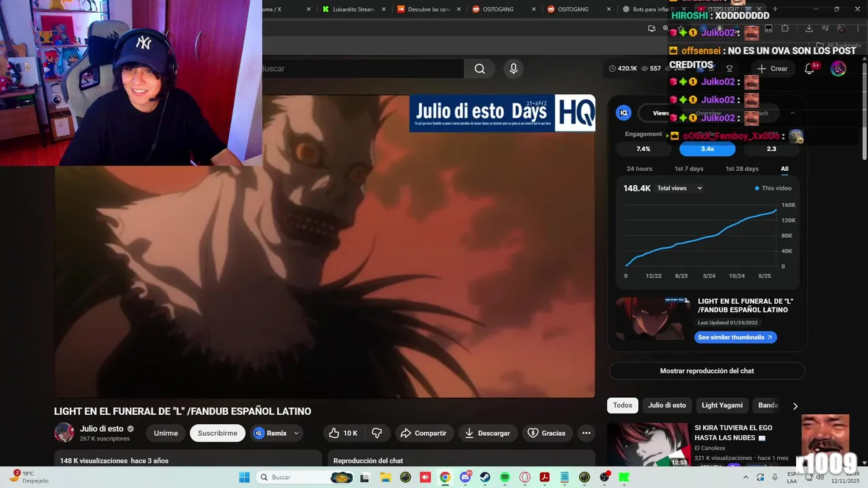This screenshot has height=488, width=868.
Task: Open the YouTube account avatar menu
Action: (838, 68)
